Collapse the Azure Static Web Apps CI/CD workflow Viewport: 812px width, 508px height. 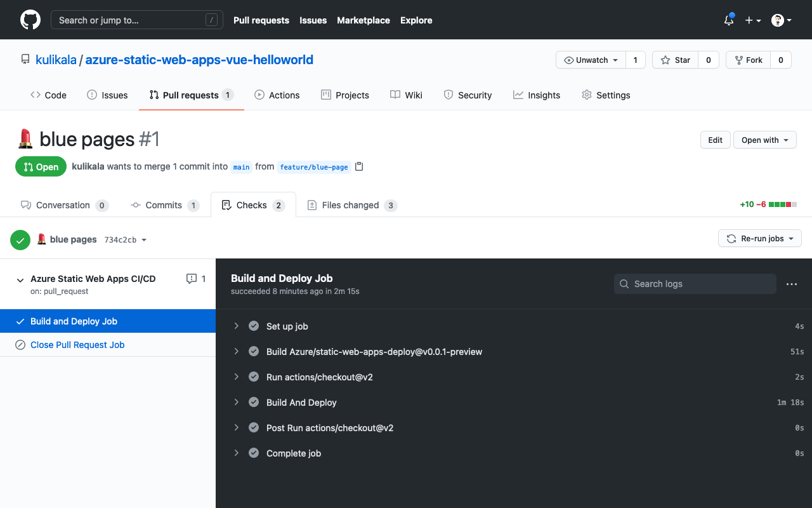pos(20,279)
